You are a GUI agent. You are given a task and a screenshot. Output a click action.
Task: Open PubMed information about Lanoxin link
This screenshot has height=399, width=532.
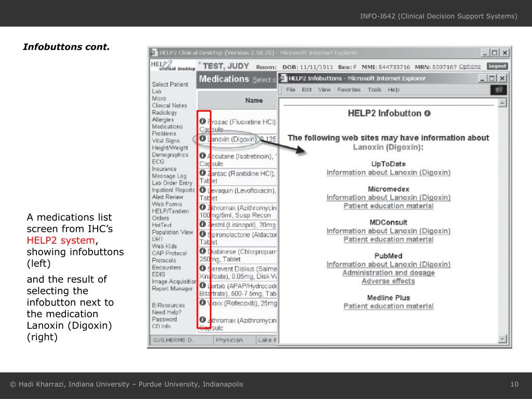coord(389,264)
